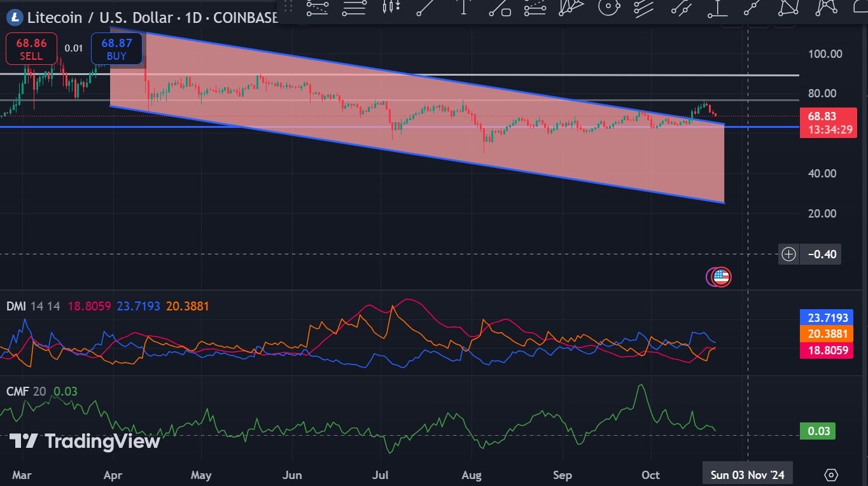Image resolution: width=868 pixels, height=486 pixels.
Task: Select the three parallel horizontal lines tool
Action: pos(354,8)
